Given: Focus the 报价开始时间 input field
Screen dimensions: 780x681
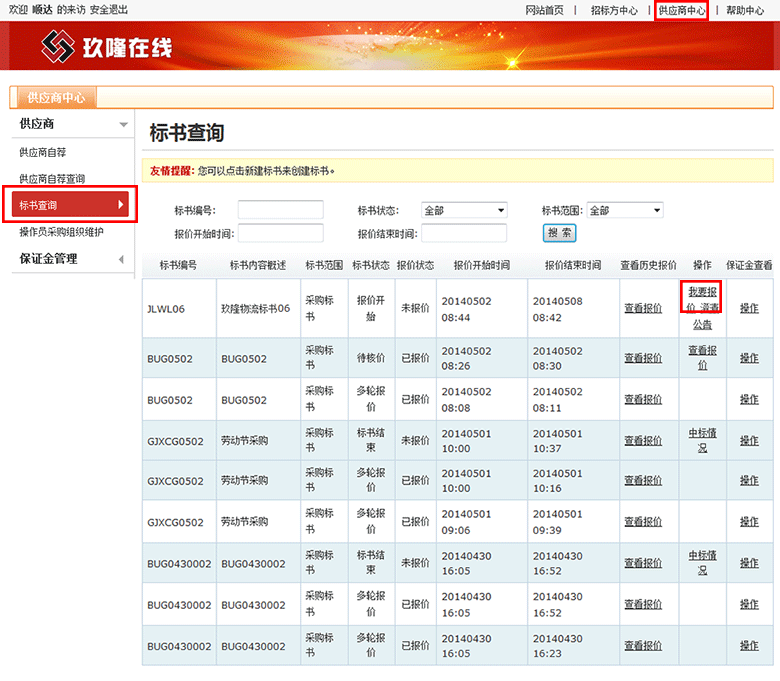Looking at the screenshot, I should click(280, 233).
